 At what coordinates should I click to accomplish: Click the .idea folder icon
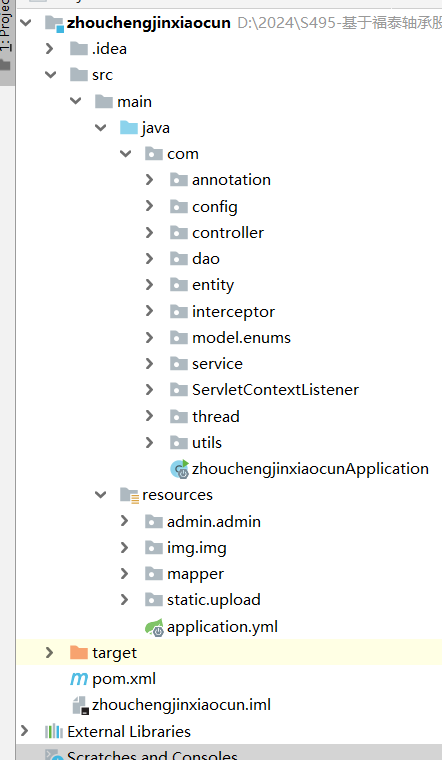coord(79,48)
